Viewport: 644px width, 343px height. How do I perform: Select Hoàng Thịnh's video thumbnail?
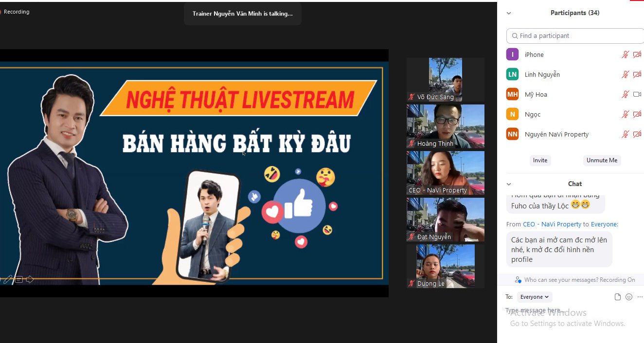point(446,126)
